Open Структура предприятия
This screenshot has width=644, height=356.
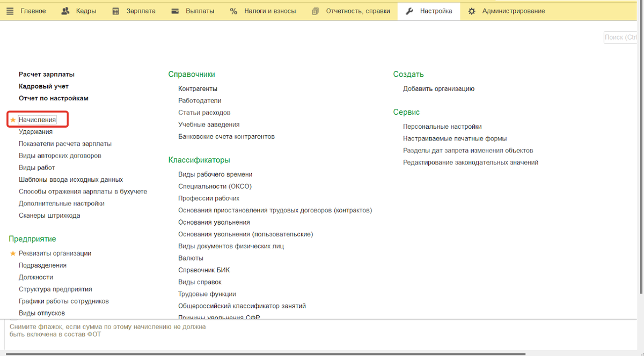(55, 289)
